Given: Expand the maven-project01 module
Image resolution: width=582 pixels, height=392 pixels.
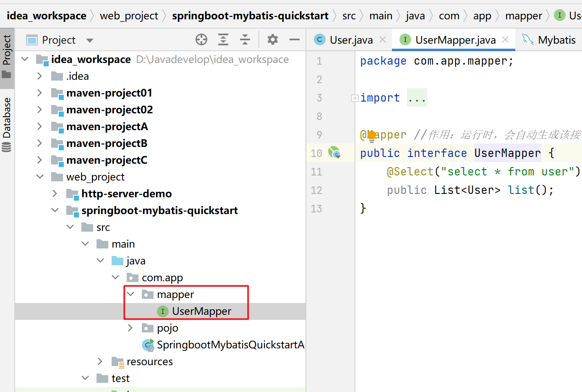Looking at the screenshot, I should [39, 93].
